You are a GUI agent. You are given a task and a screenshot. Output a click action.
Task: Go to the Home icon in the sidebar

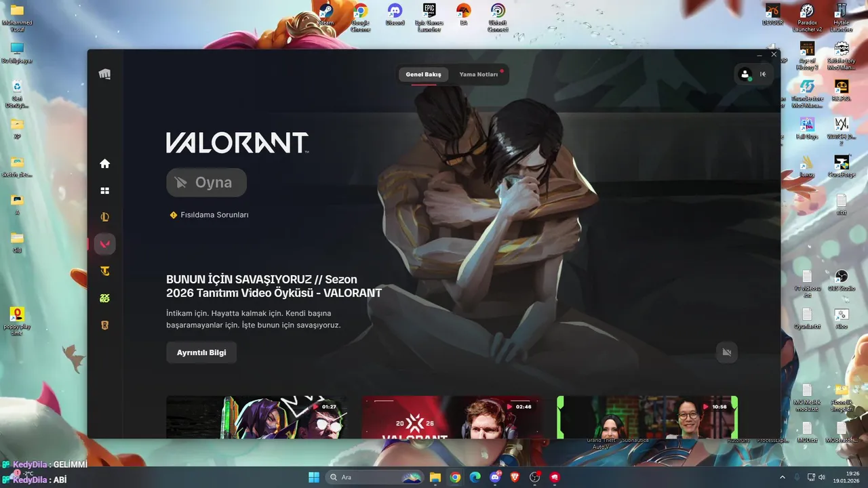(x=104, y=163)
